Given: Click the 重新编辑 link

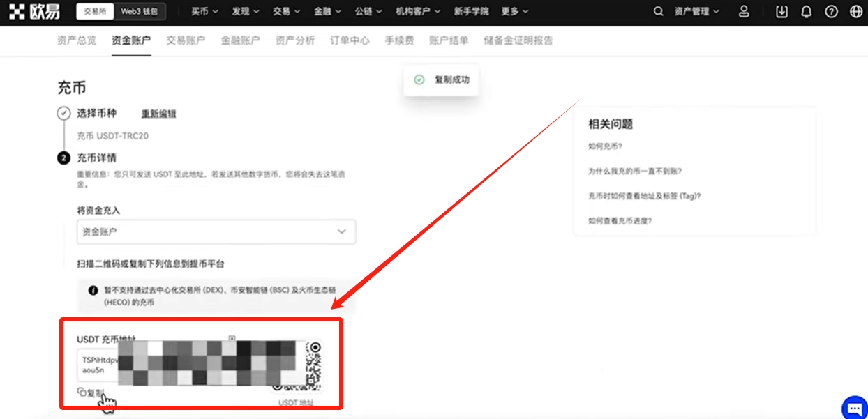Looking at the screenshot, I should 158,114.
